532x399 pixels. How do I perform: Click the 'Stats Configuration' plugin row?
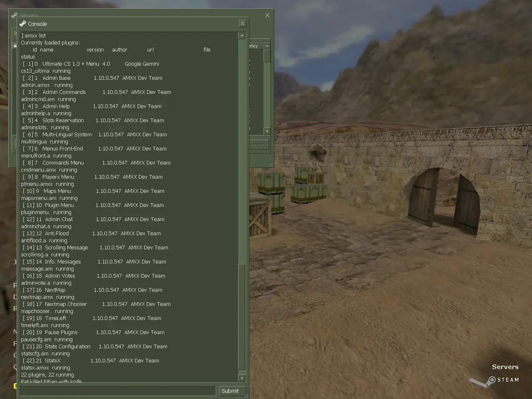(x=95, y=347)
